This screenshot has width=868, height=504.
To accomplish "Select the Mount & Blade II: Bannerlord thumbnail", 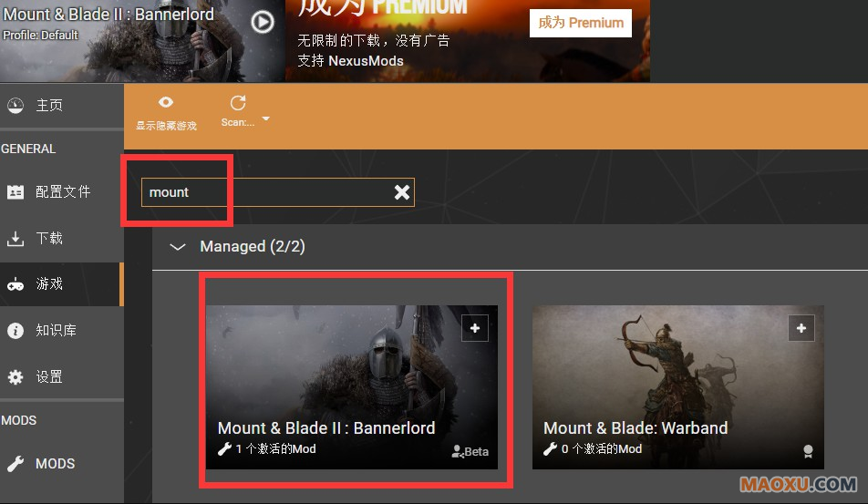I will [352, 387].
